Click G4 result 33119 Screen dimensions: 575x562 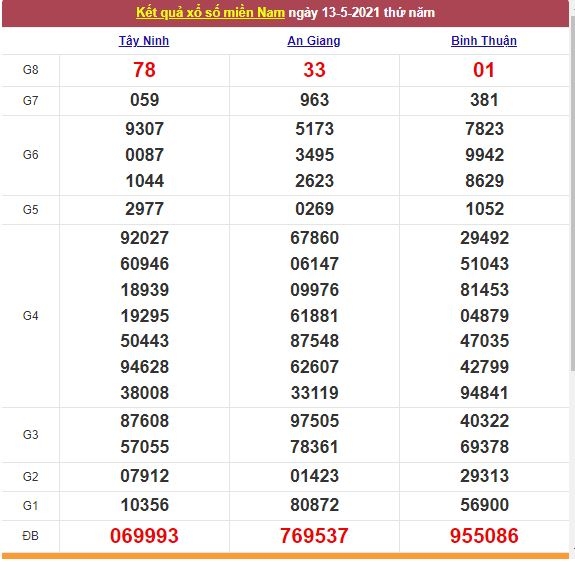(314, 393)
